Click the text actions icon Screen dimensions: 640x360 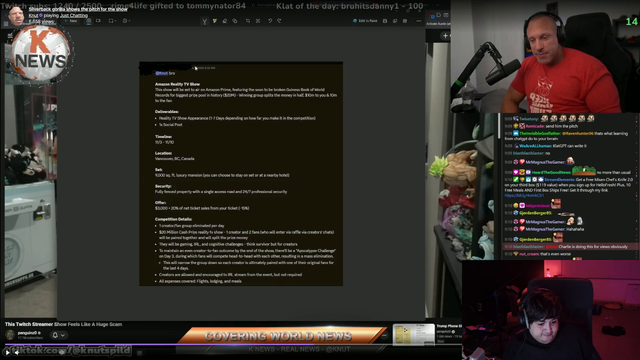point(258,21)
